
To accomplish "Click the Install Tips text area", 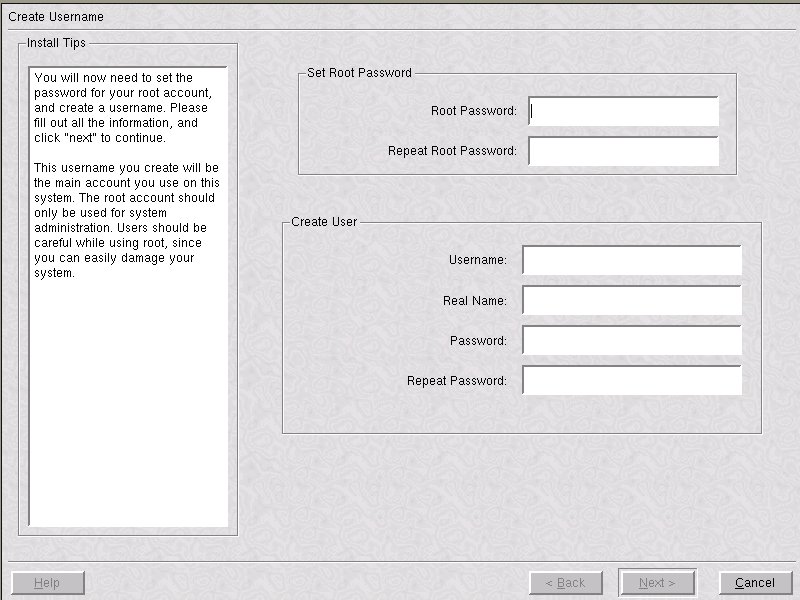I will pyautogui.click(x=128, y=296).
